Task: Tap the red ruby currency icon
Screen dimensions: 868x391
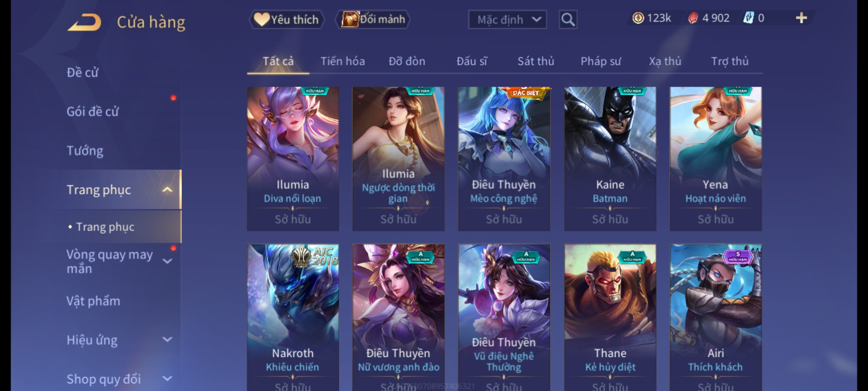Action: pos(693,18)
